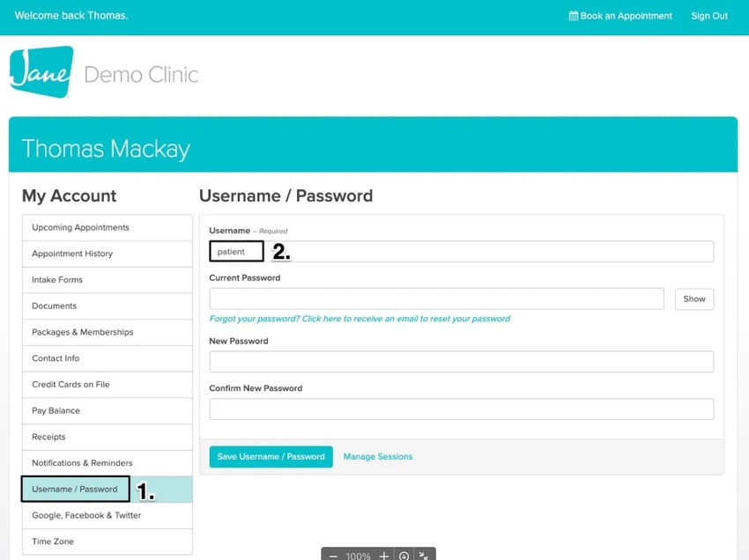Click the New Password field

[462, 362]
